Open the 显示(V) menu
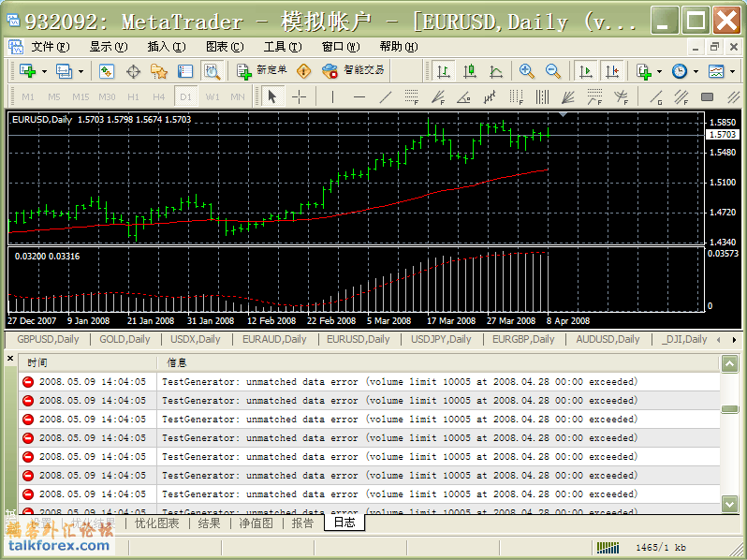 (109, 47)
